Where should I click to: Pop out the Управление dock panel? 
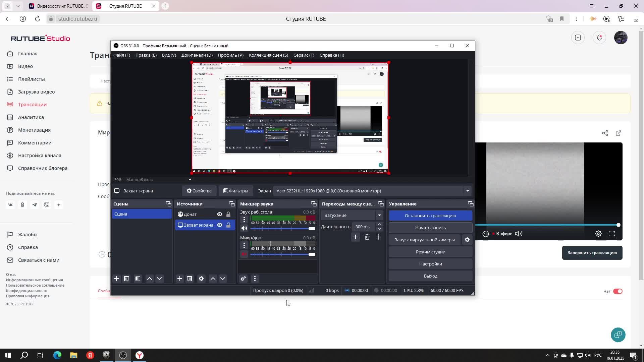pyautogui.click(x=471, y=204)
